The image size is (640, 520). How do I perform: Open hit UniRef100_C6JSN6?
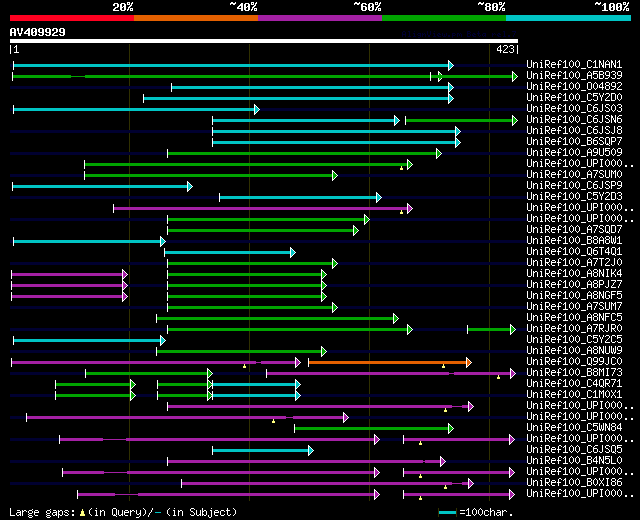tap(574, 119)
